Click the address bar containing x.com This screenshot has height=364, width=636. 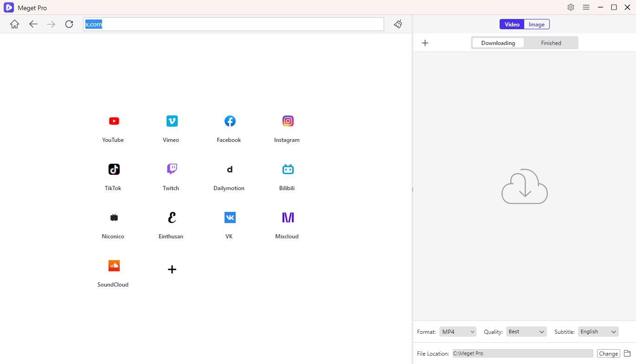pos(233,24)
